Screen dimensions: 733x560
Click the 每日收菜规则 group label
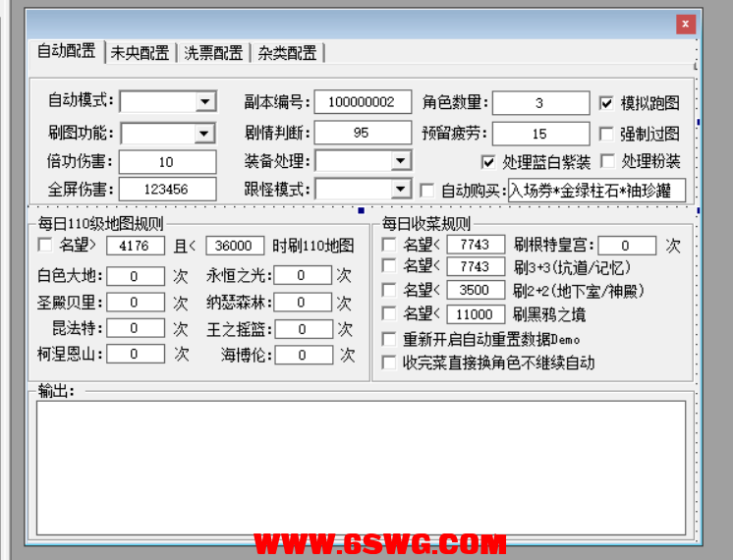425,224
